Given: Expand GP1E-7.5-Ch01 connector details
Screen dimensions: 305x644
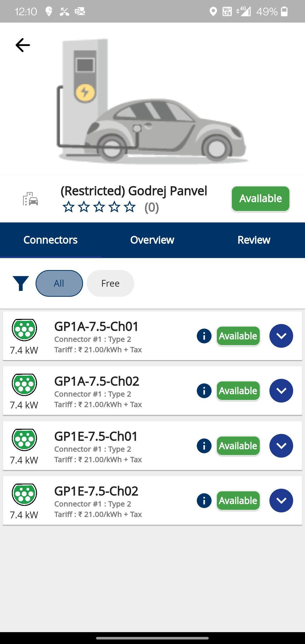Looking at the screenshot, I should pos(281,446).
